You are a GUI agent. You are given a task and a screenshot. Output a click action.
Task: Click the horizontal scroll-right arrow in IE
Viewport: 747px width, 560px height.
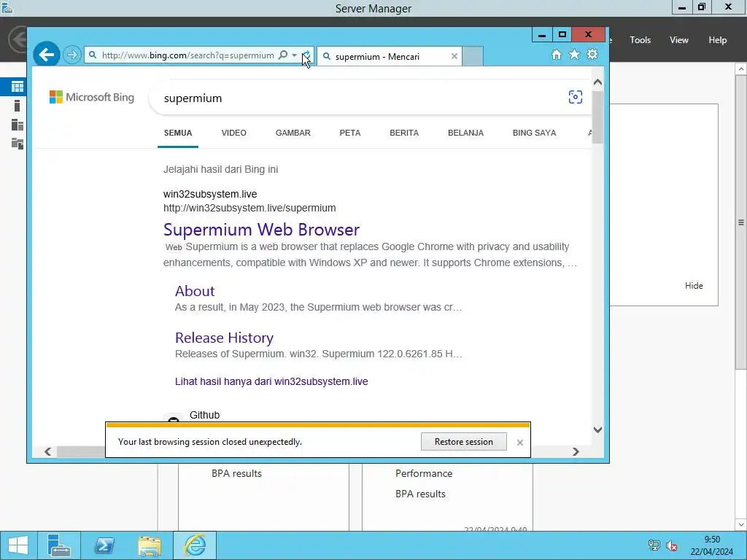tap(576, 451)
